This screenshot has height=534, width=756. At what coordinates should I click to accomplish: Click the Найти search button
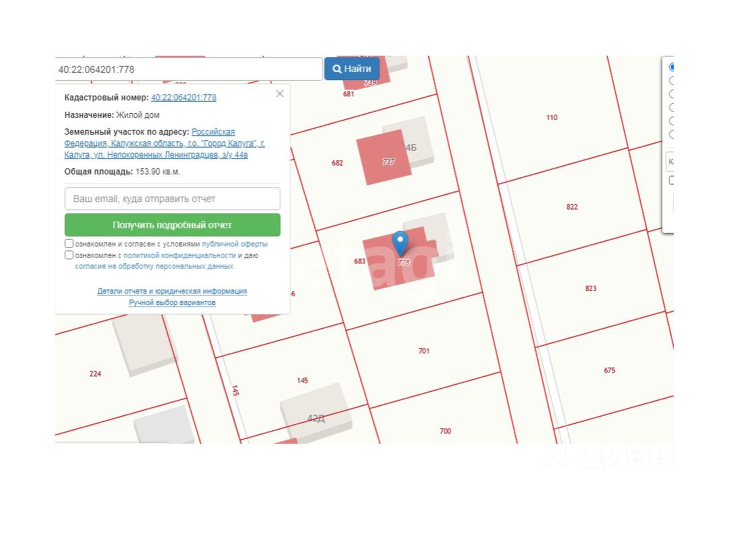(352, 69)
